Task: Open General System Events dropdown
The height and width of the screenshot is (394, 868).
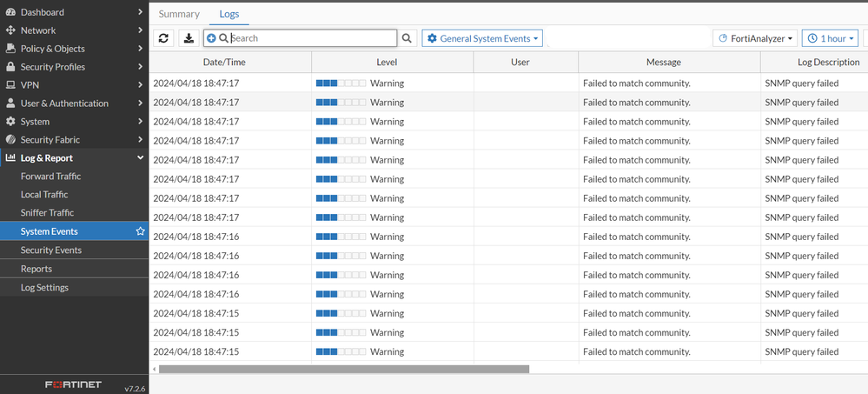Action: pos(483,38)
